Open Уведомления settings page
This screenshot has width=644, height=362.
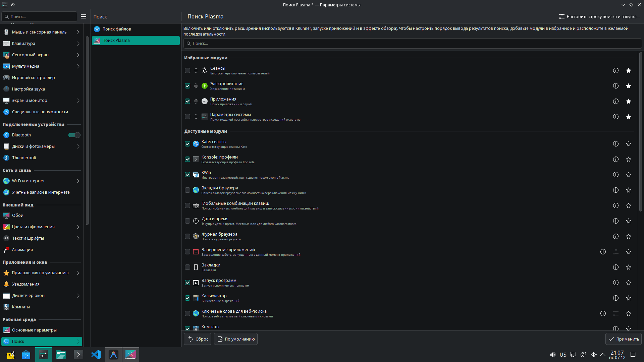click(26, 284)
